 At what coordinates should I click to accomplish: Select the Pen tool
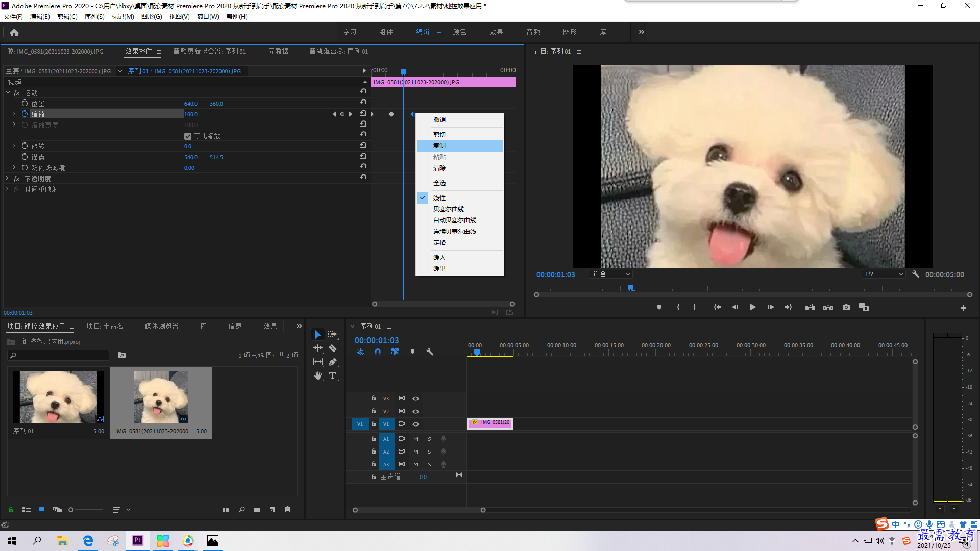click(x=333, y=362)
